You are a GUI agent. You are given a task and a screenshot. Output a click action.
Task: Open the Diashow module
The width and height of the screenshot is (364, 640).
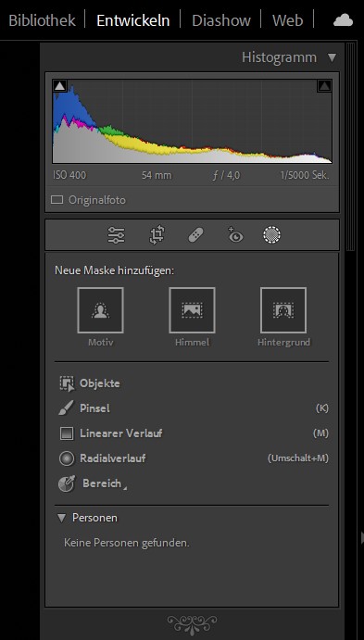(x=221, y=20)
